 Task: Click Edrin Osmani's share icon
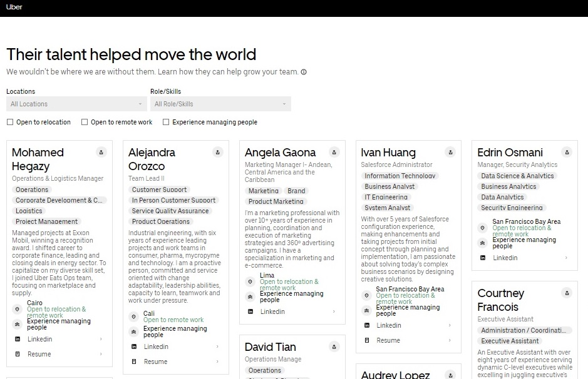tap(567, 152)
